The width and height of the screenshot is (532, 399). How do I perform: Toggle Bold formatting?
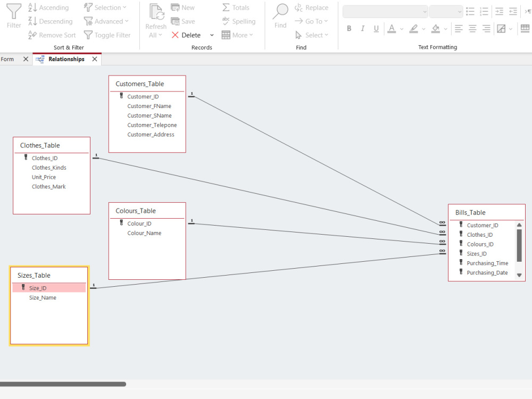(349, 29)
